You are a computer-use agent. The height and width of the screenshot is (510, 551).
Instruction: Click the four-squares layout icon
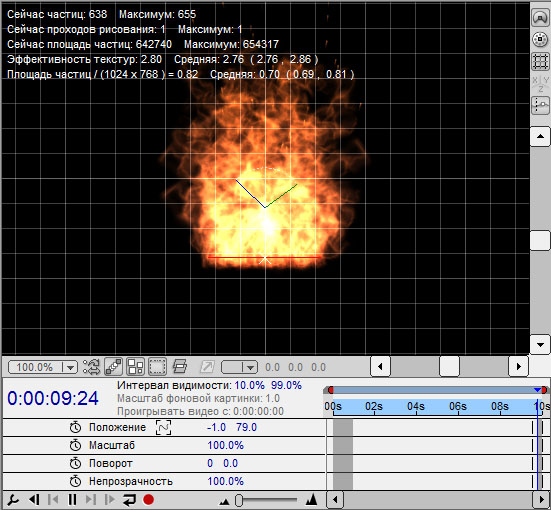(136, 367)
